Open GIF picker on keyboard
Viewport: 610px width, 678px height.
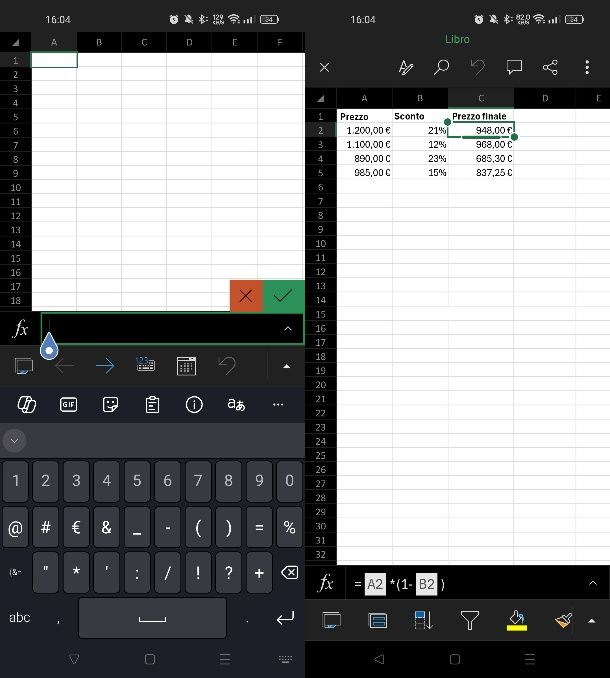click(68, 405)
